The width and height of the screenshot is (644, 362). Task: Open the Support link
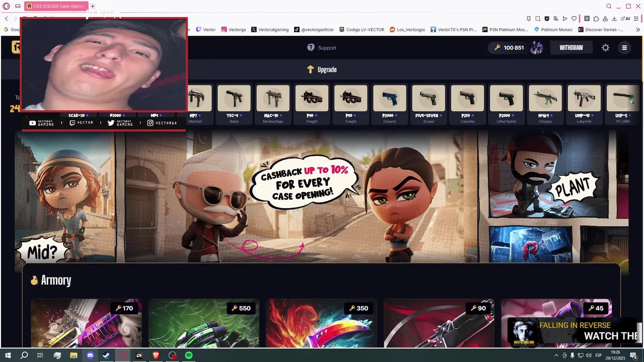coord(321,48)
